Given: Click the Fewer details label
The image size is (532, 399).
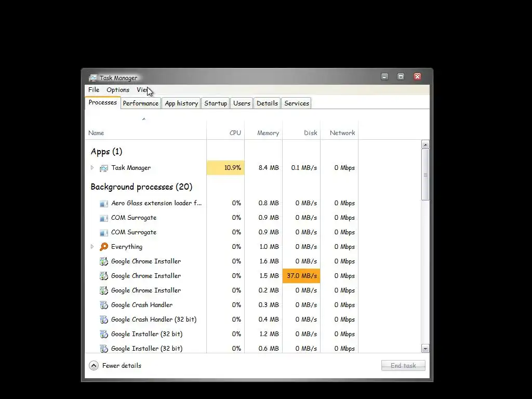Looking at the screenshot, I should tap(122, 365).
